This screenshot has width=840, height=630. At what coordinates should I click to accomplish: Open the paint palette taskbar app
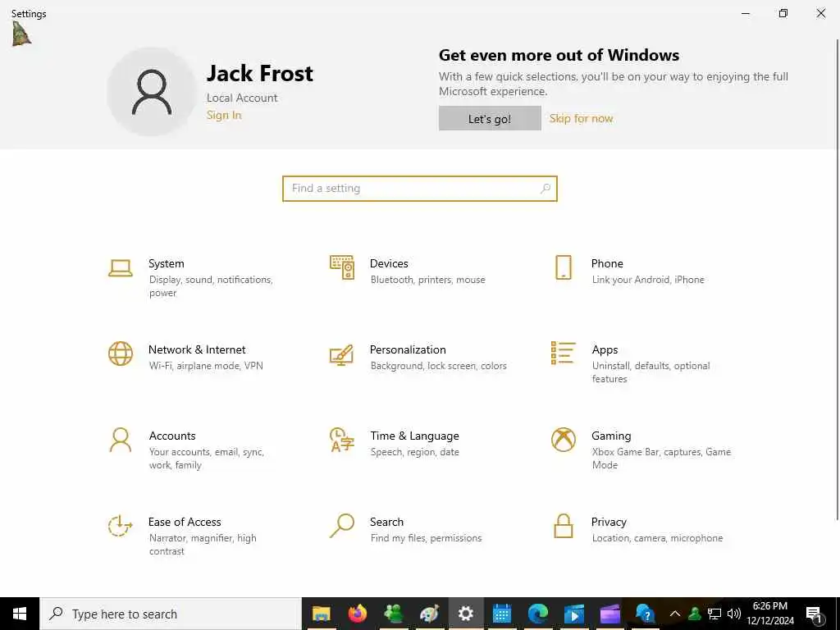(x=429, y=614)
